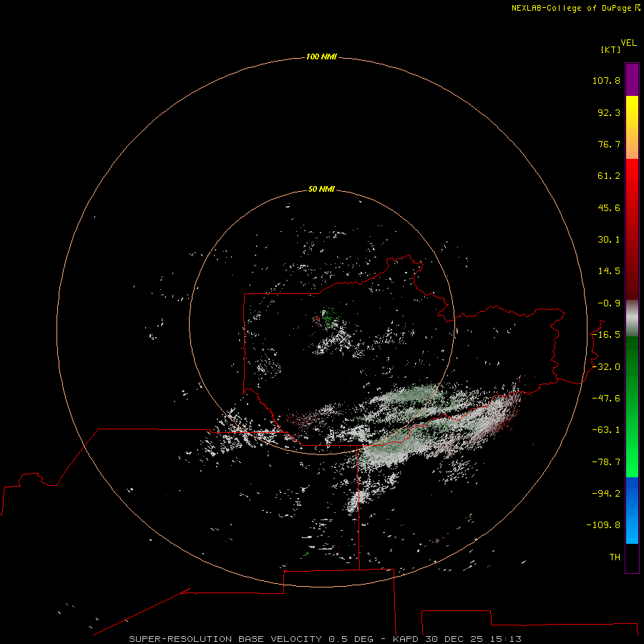Click the 76.7 legend value

[609, 144]
